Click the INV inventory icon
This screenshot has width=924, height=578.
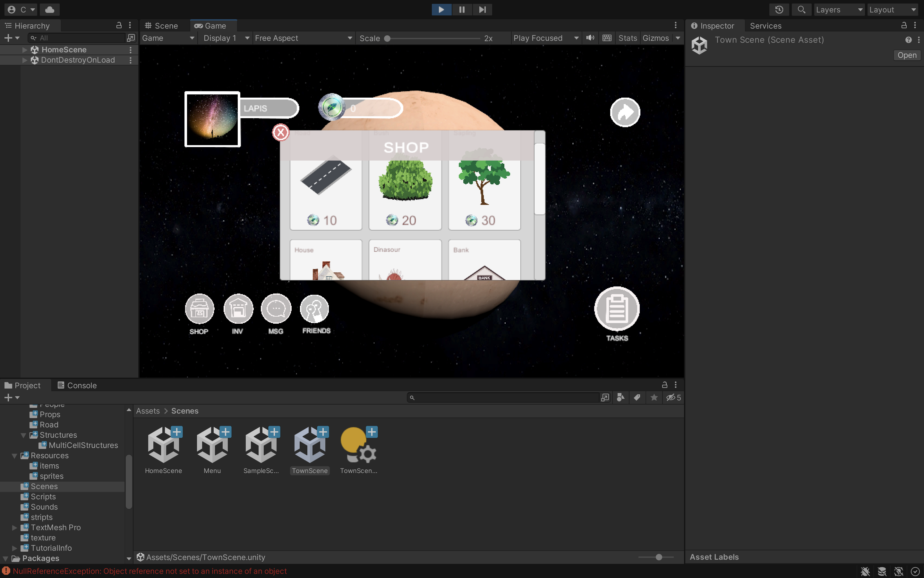pos(238,309)
